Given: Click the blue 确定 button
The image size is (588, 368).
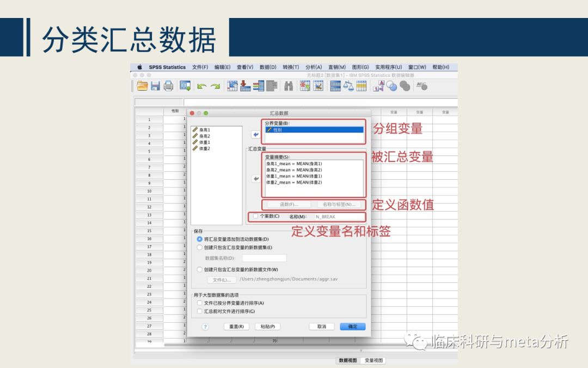Looking at the screenshot, I should (x=352, y=327).
